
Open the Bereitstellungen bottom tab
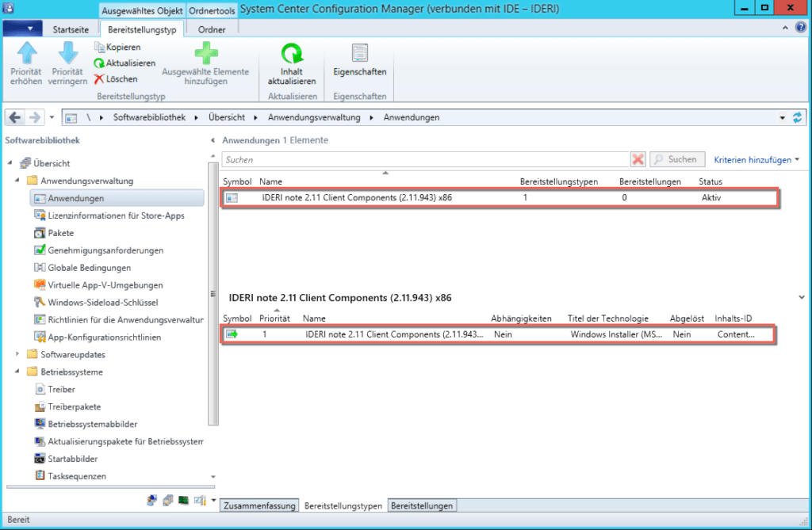pyautogui.click(x=422, y=505)
